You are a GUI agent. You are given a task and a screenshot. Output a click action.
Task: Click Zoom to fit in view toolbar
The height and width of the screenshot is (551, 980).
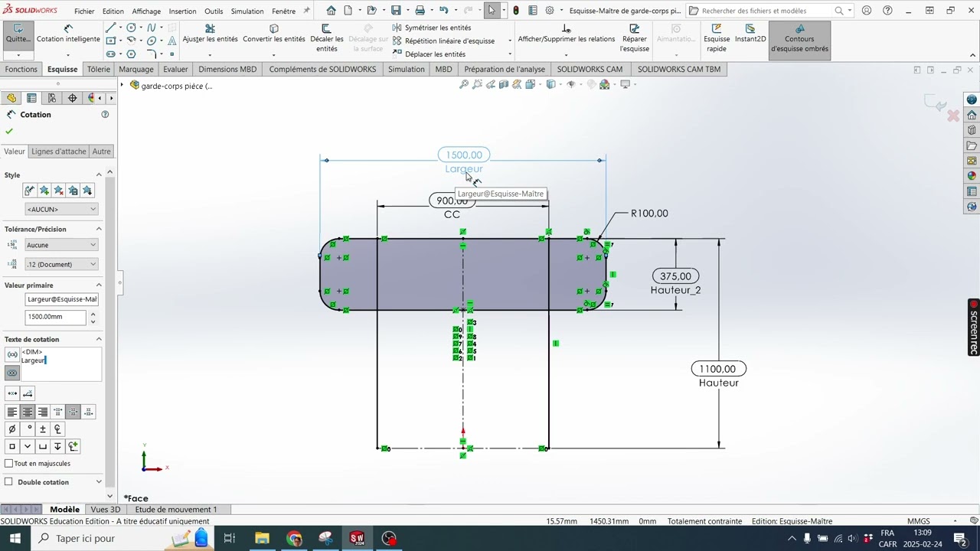click(x=463, y=85)
